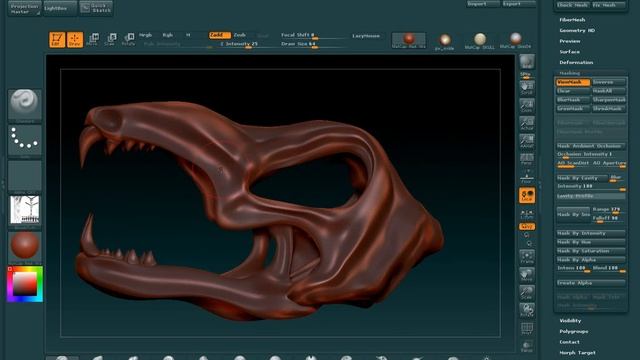Open the current brush thumbnail
Viewport: 640px width, 360px height.
tap(24, 106)
